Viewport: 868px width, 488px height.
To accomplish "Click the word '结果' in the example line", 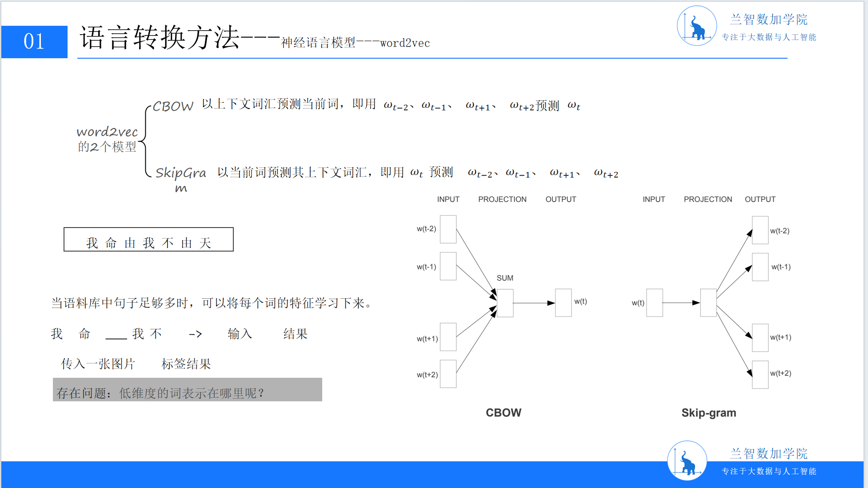I will click(x=296, y=334).
